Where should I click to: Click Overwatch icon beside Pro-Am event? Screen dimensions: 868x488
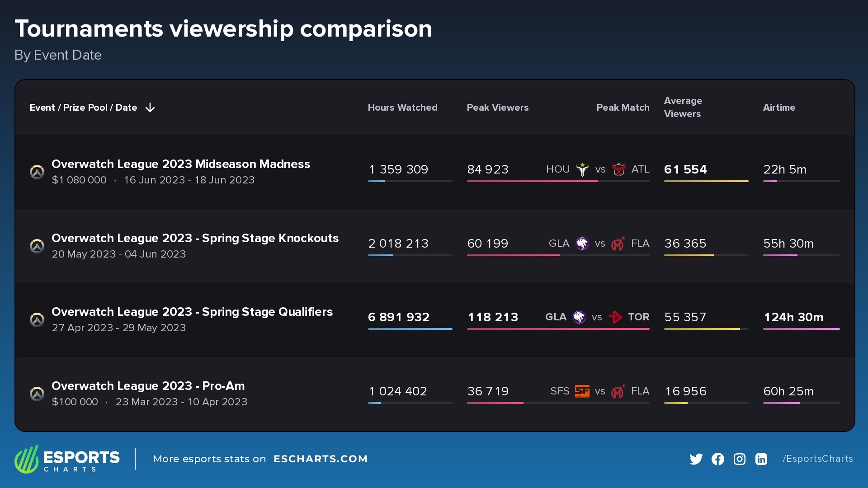(x=37, y=394)
